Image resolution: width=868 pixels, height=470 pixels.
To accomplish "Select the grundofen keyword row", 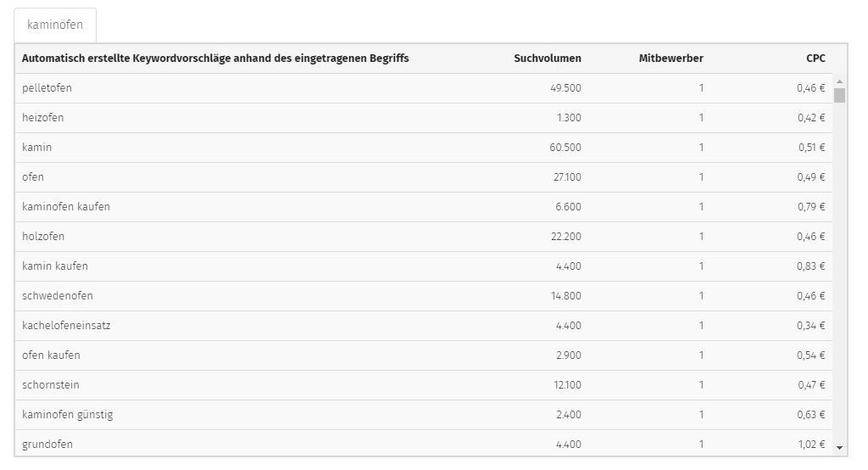I will pyautogui.click(x=424, y=444).
